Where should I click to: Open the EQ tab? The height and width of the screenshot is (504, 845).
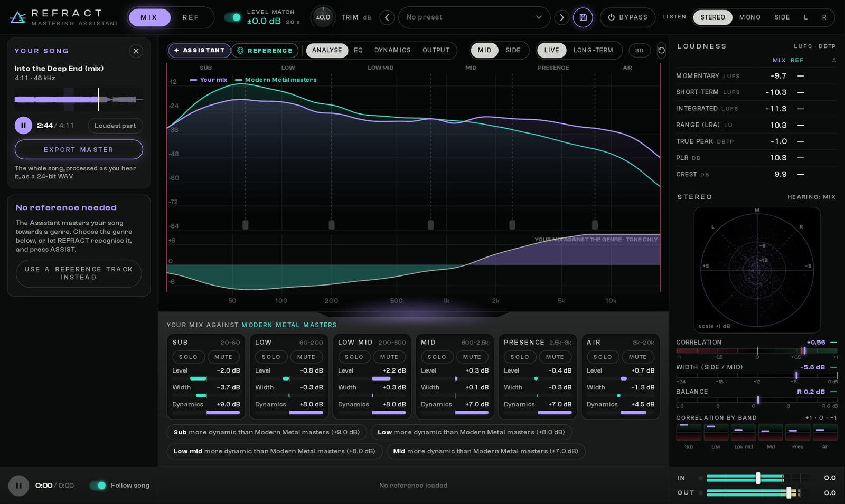point(358,51)
